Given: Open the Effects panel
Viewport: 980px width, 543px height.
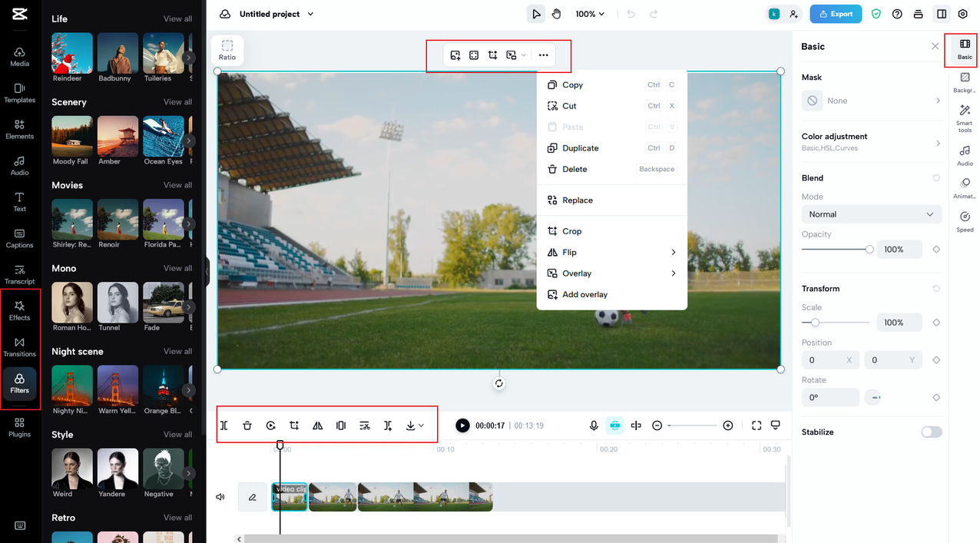Looking at the screenshot, I should coord(20,310).
